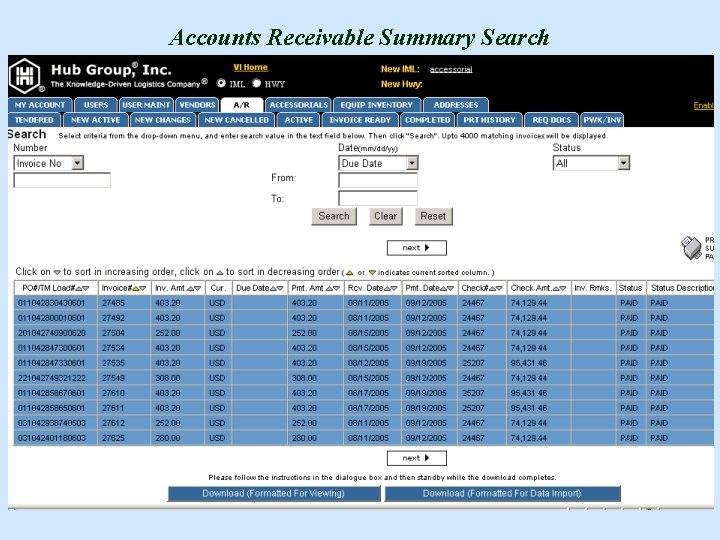Open the accessorial link beside New IML
Viewport: 720px width, 540px height.
(451, 69)
